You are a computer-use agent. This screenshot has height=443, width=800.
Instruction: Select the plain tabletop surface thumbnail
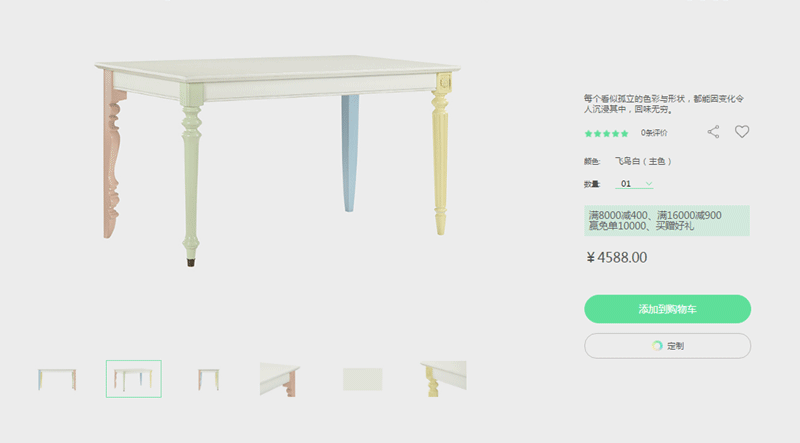point(363,379)
